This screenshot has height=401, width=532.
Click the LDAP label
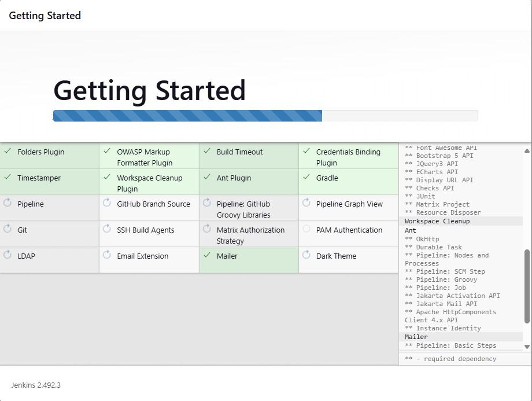click(x=26, y=256)
